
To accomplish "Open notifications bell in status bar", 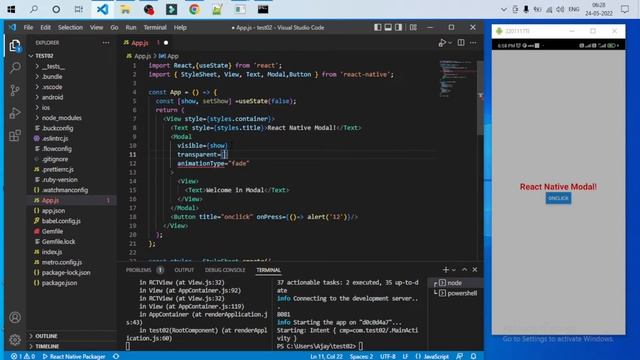I will coord(473,356).
